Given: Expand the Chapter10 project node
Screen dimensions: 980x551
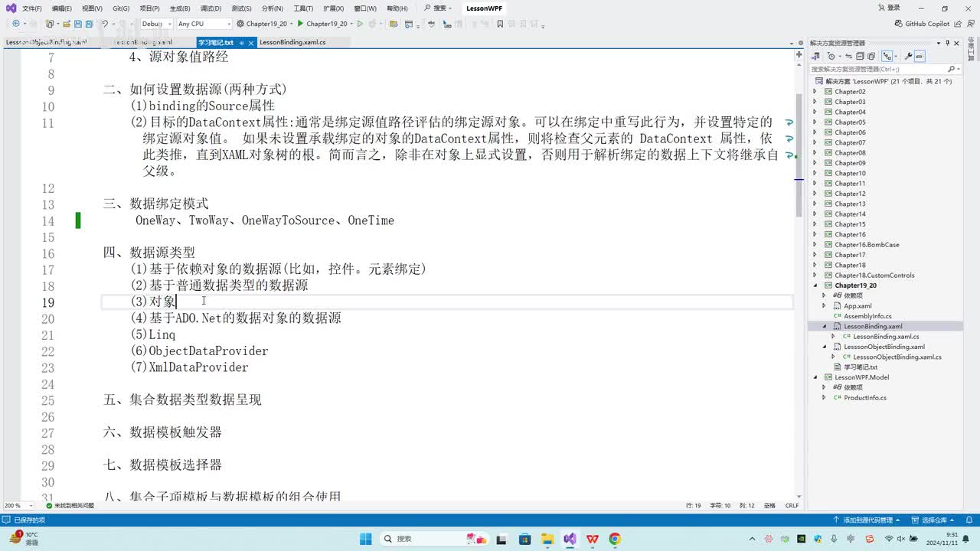Looking at the screenshot, I should pos(815,173).
